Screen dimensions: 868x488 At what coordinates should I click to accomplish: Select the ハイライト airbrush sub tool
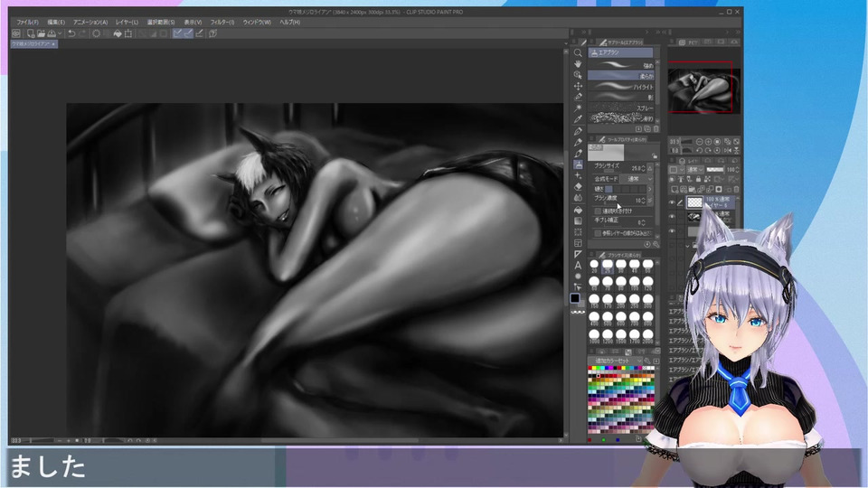[x=620, y=88]
